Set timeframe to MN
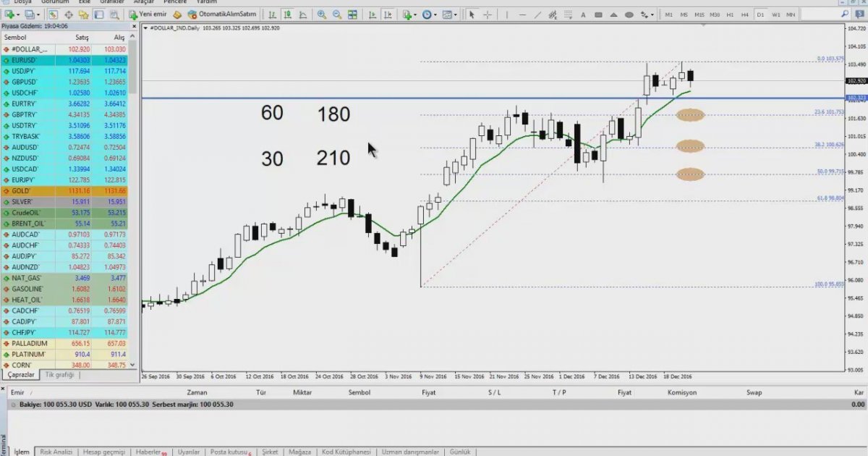Screen dimensions: 868x456 pos(791,14)
